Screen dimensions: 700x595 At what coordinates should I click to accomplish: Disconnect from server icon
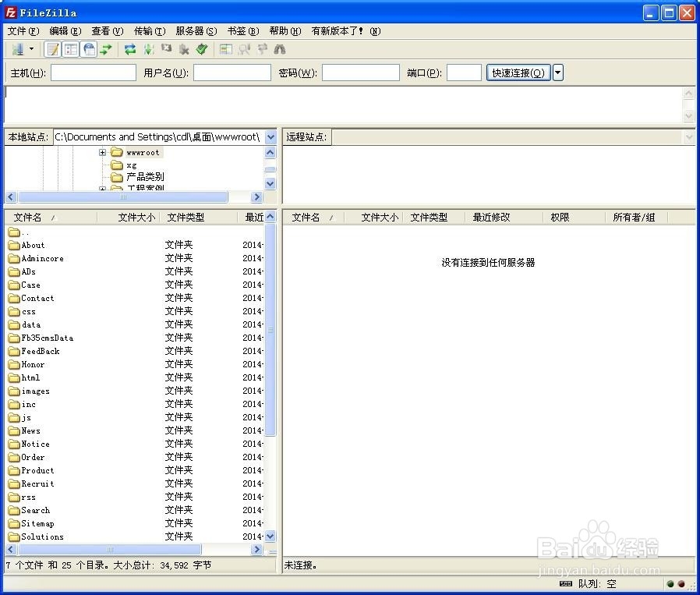(185, 48)
